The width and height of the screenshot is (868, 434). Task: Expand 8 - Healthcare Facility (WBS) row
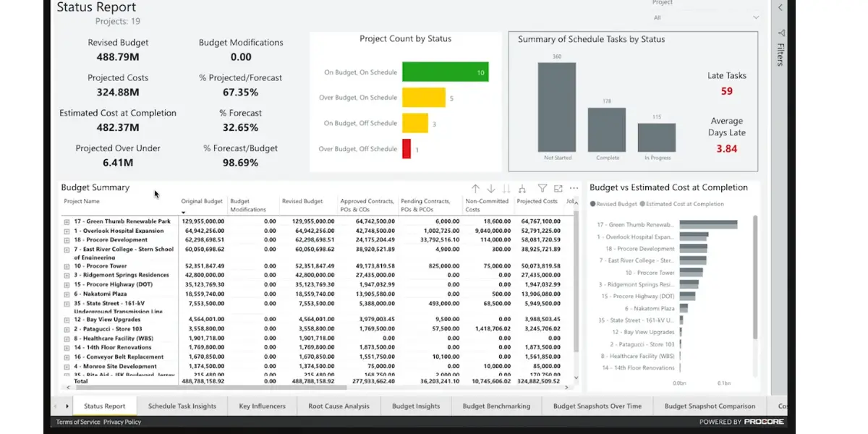[67, 338]
